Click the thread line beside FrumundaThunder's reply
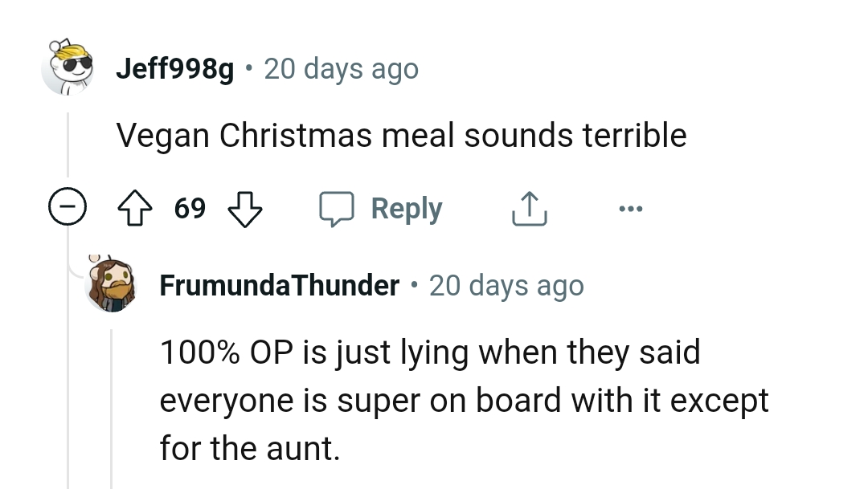The height and width of the screenshot is (489, 868). (113, 401)
